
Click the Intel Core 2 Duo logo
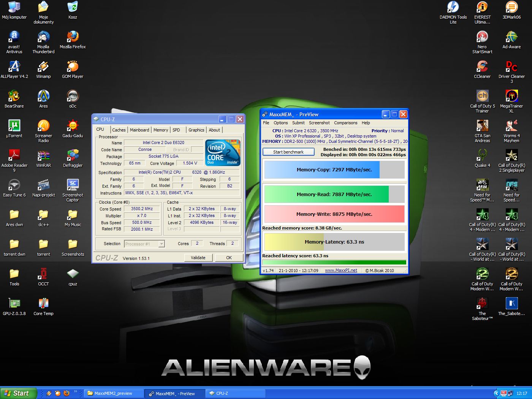(x=223, y=153)
